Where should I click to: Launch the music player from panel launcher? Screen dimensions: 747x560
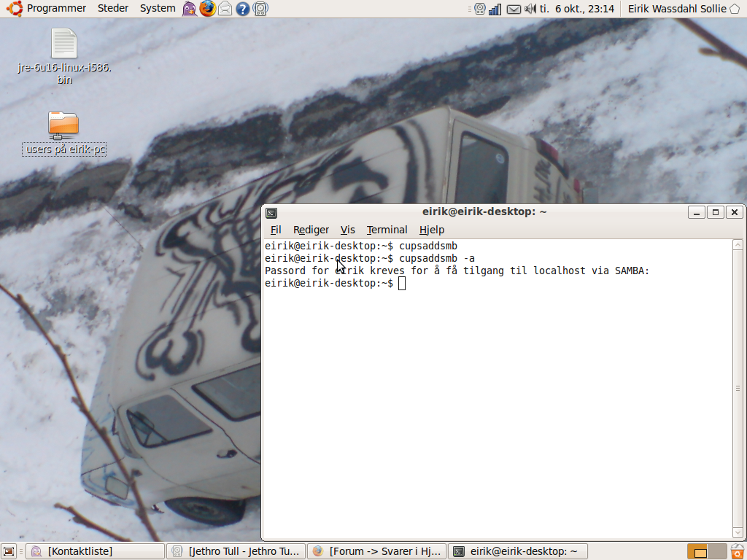pos(260,9)
